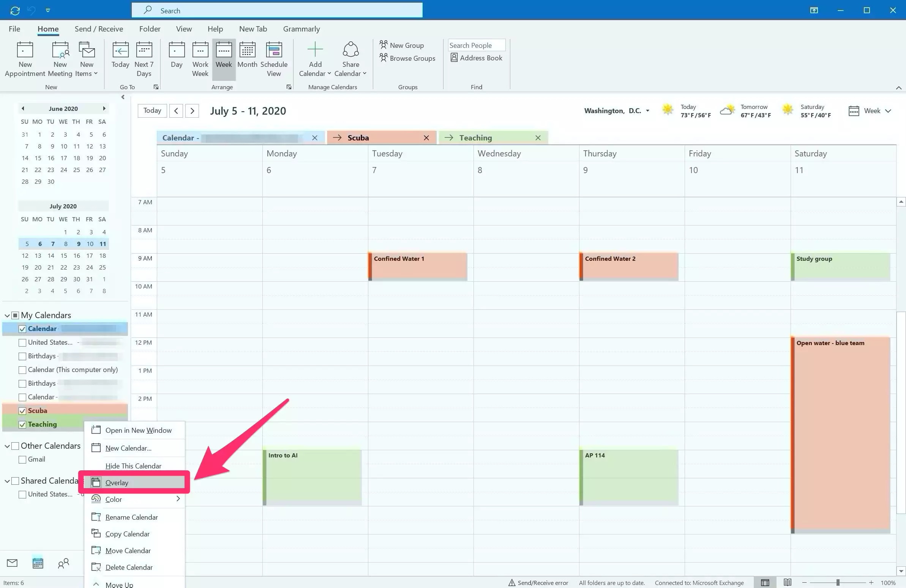Check Calendar (This computer only) box

(22, 370)
